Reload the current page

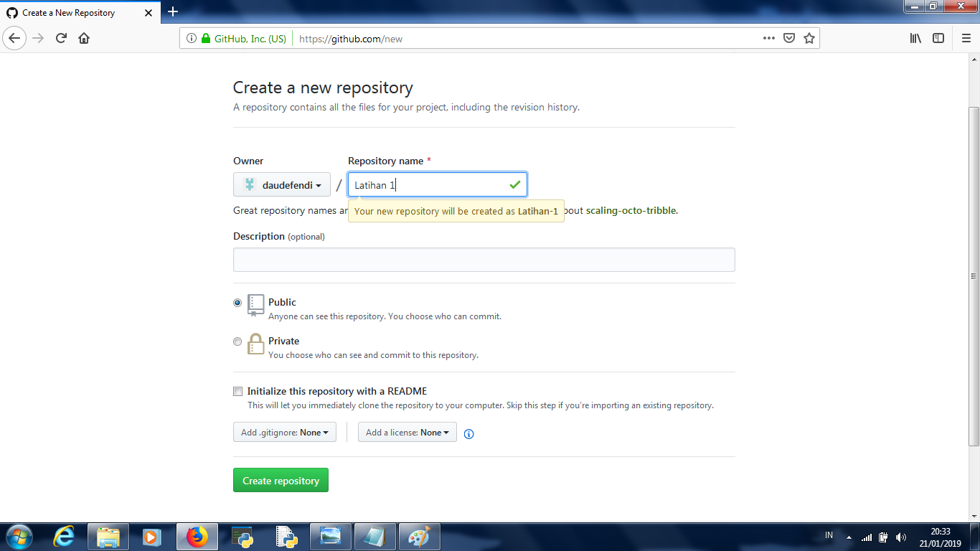pyautogui.click(x=61, y=38)
